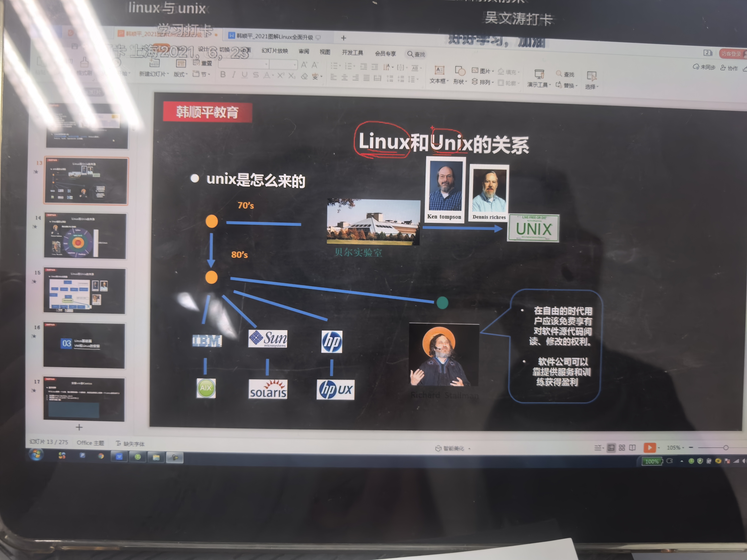The image size is (747, 560).
Task: Toggle Strikethrough formatting
Action: point(256,75)
